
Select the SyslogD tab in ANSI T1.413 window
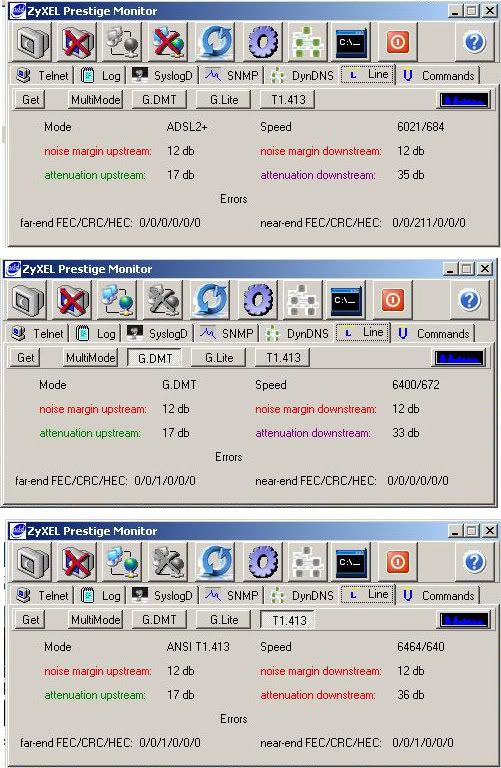click(x=164, y=596)
